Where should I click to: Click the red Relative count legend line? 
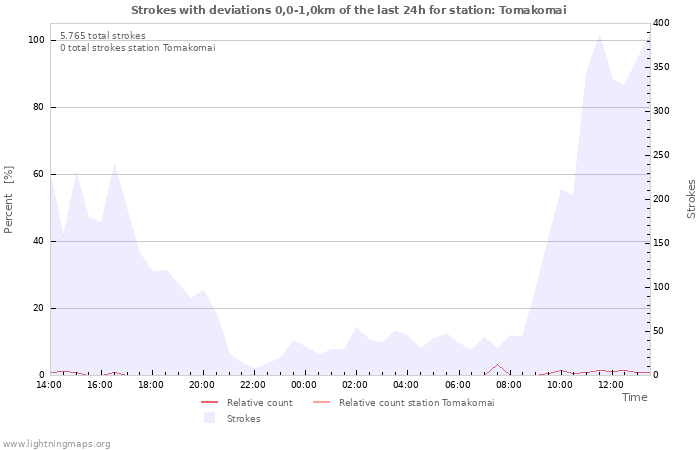(x=210, y=403)
